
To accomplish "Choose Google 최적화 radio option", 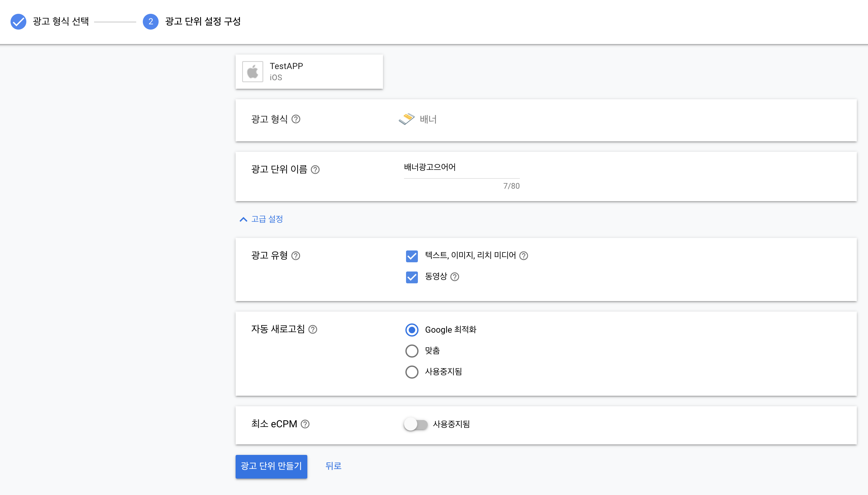I will (x=412, y=330).
